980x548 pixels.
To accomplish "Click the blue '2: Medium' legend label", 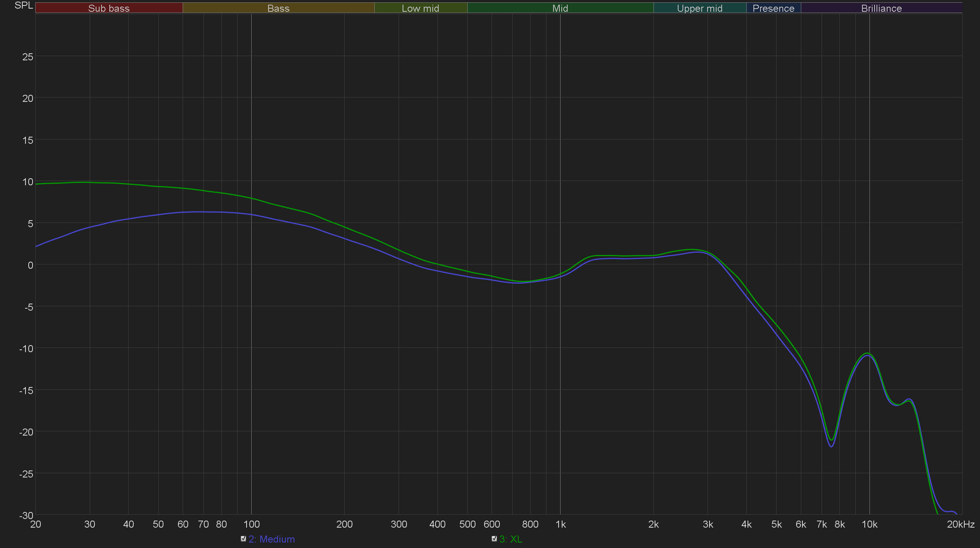I will click(272, 539).
